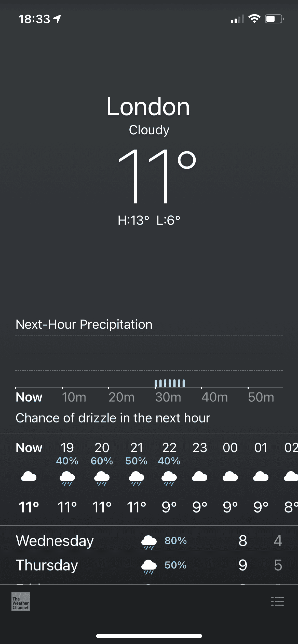The image size is (298, 644).
Task: Tap the London city title
Action: 148,107
